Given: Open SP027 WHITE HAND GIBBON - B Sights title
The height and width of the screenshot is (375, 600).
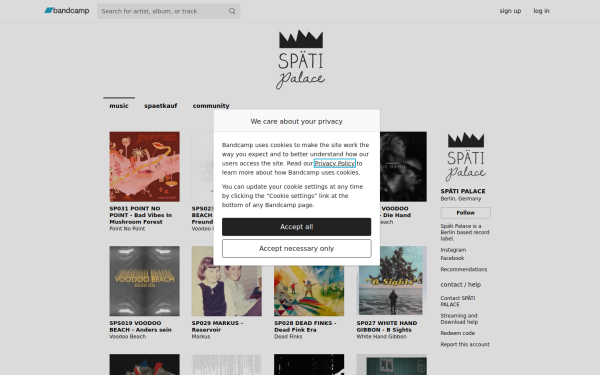Looking at the screenshot, I should [387, 326].
